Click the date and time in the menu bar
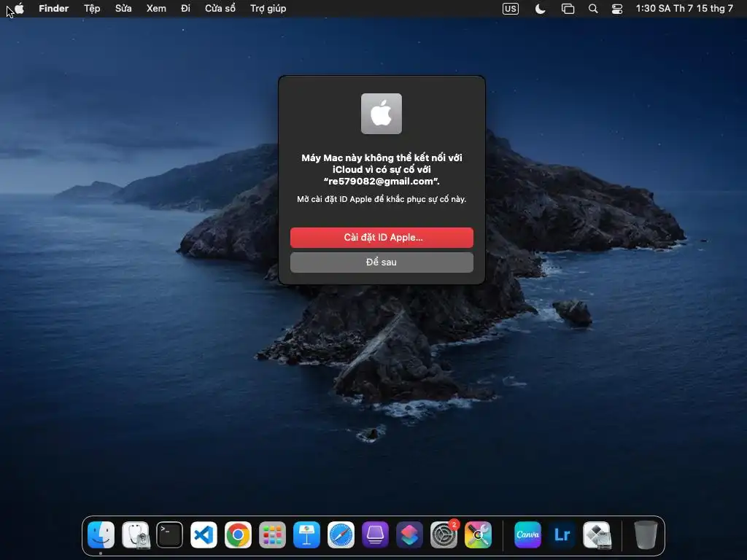747x560 pixels. [684, 9]
